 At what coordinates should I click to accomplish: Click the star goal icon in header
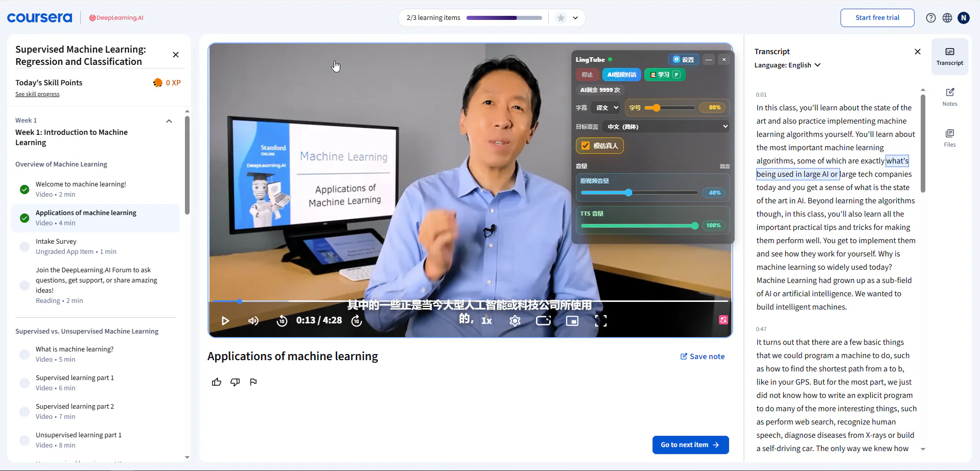coord(561,18)
